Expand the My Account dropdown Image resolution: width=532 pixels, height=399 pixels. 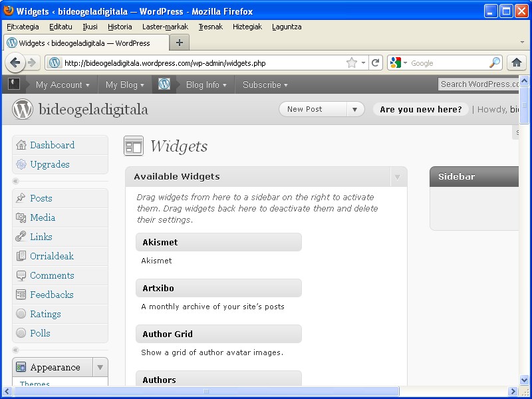pos(63,84)
